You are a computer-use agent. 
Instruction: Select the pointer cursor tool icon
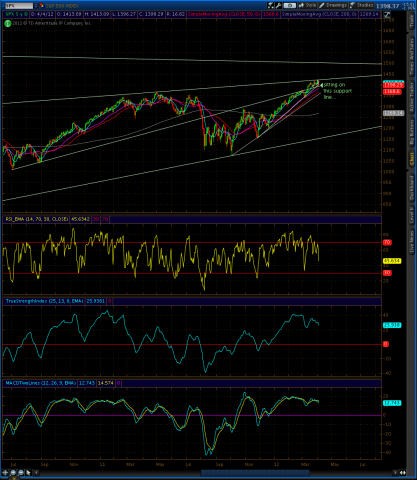click(28, 473)
